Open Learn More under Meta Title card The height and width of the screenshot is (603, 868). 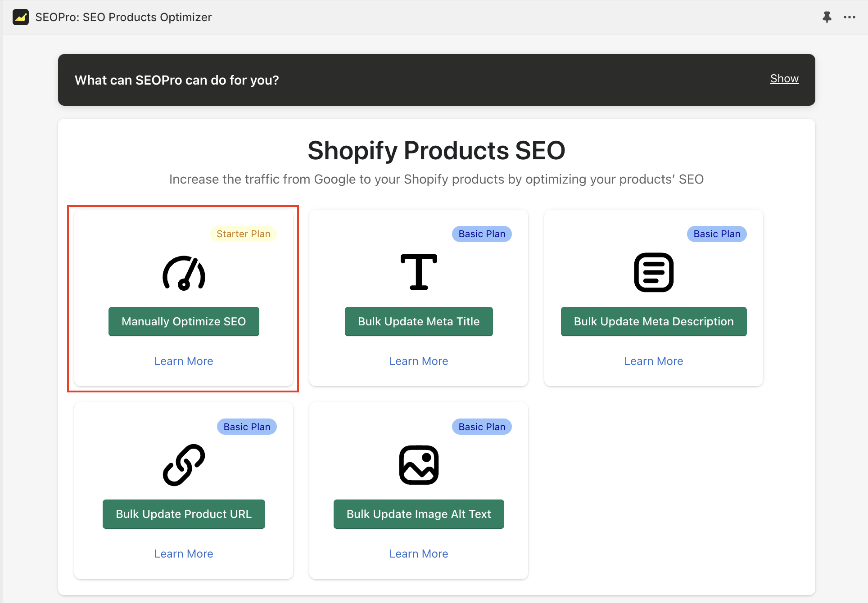click(x=419, y=361)
